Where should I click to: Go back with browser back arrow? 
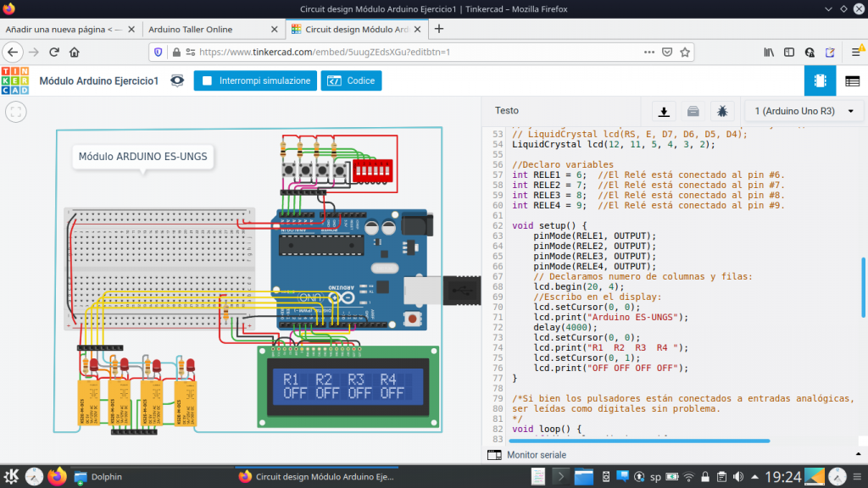coord(13,52)
